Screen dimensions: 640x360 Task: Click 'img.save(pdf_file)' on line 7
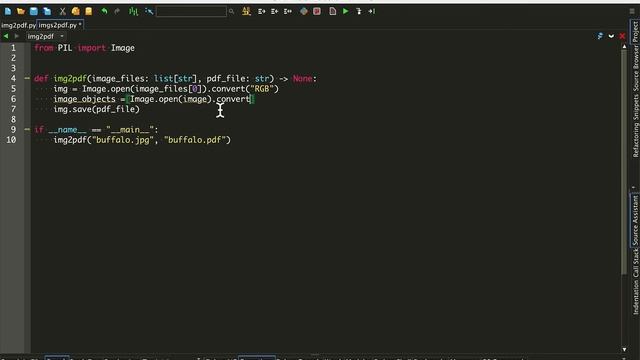(x=96, y=109)
